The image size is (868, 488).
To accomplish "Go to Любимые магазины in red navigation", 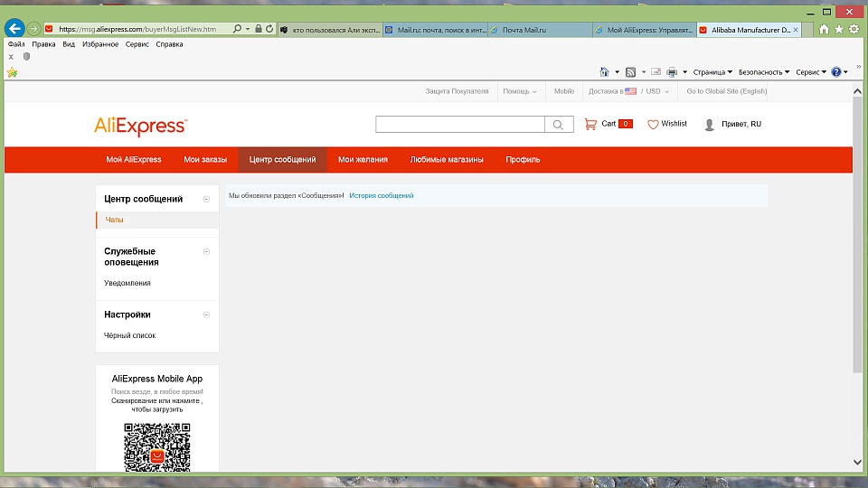I will 447,160.
